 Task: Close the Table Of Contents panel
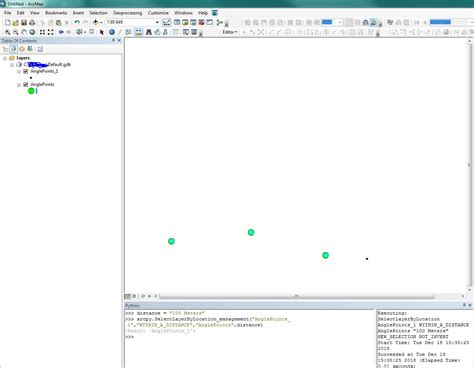(119, 40)
